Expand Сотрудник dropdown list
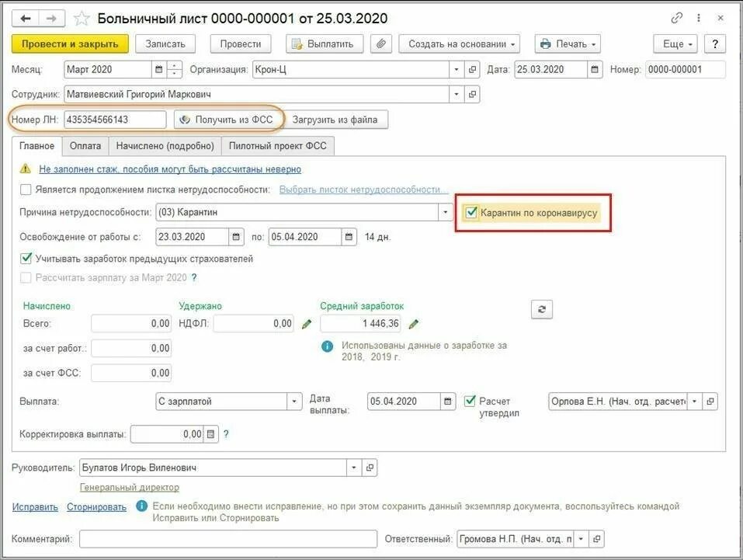 point(457,94)
